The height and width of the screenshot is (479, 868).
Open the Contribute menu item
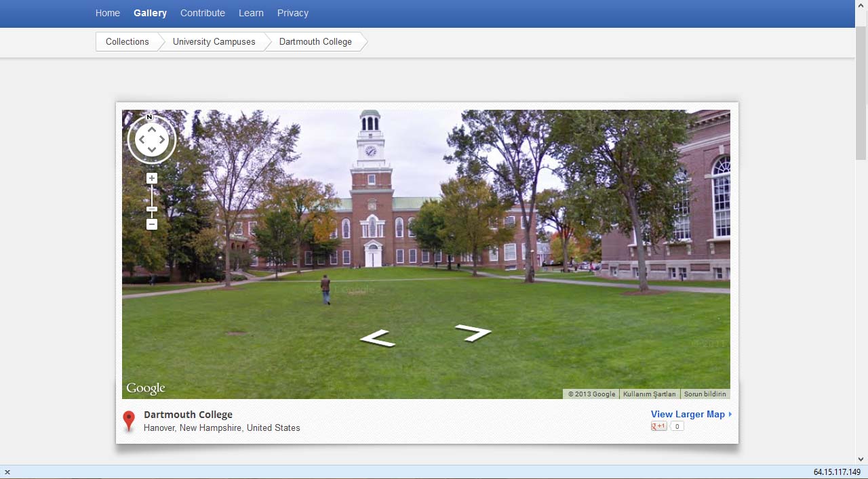point(203,13)
